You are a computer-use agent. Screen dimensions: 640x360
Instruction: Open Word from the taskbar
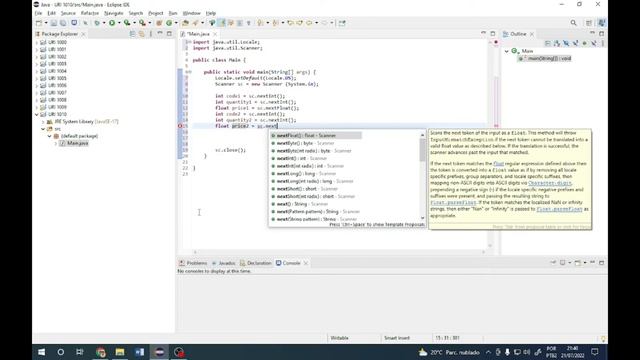(140, 352)
